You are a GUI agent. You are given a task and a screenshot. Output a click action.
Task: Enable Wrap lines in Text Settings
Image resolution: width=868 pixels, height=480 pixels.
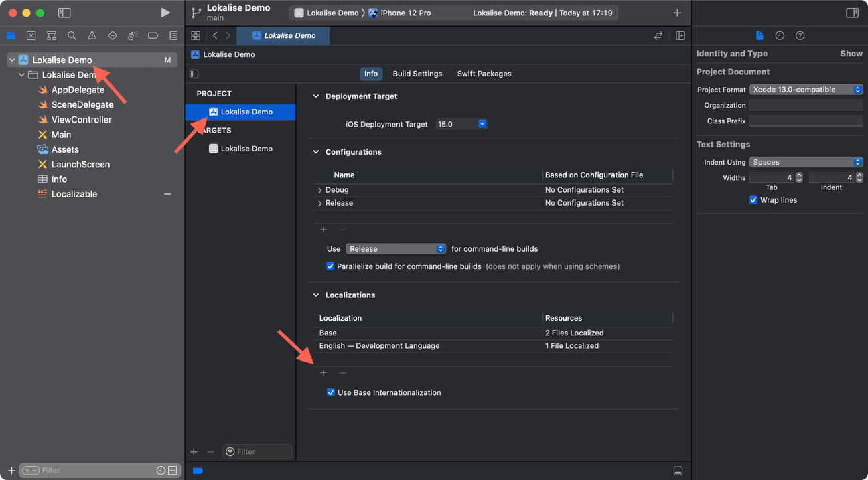pyautogui.click(x=753, y=199)
